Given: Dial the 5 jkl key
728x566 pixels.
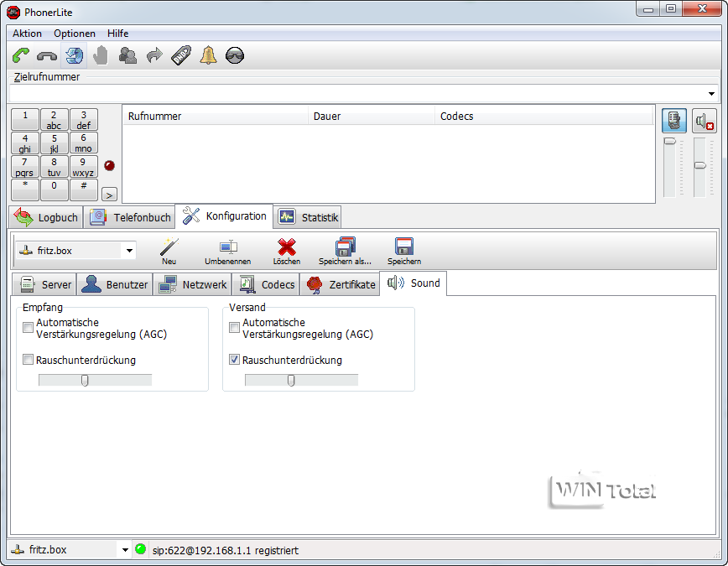Looking at the screenshot, I should 54,143.
